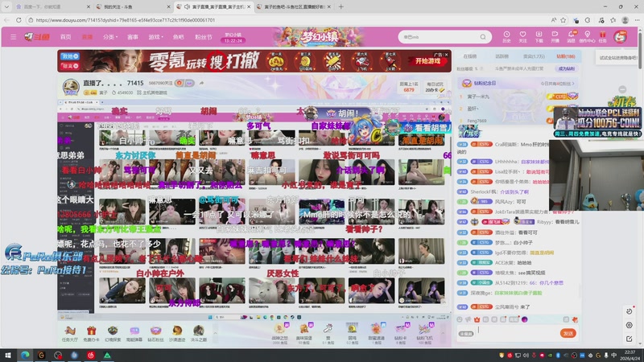This screenshot has height=362, width=644.
Task: Send the 赞 thumbs-up gift
Action: point(328,333)
